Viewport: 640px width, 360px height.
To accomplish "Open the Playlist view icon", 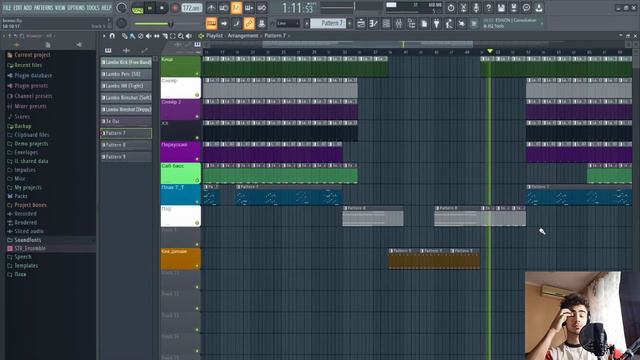I will [361, 24].
